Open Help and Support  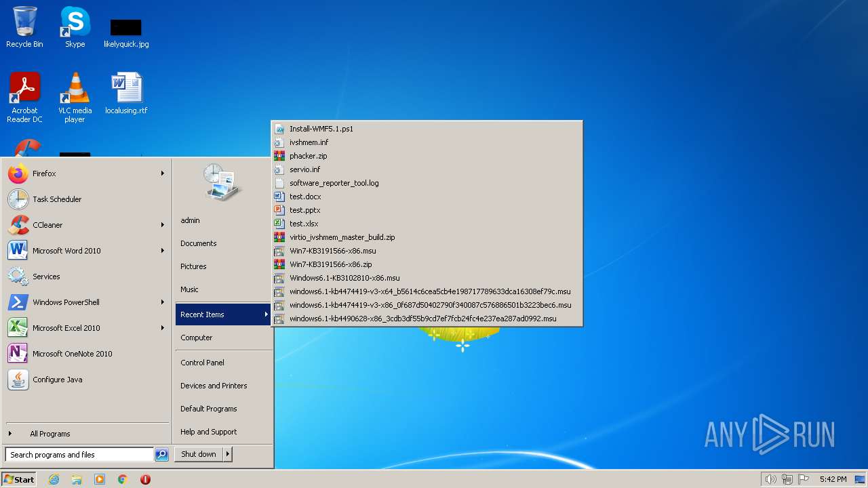coord(222,432)
